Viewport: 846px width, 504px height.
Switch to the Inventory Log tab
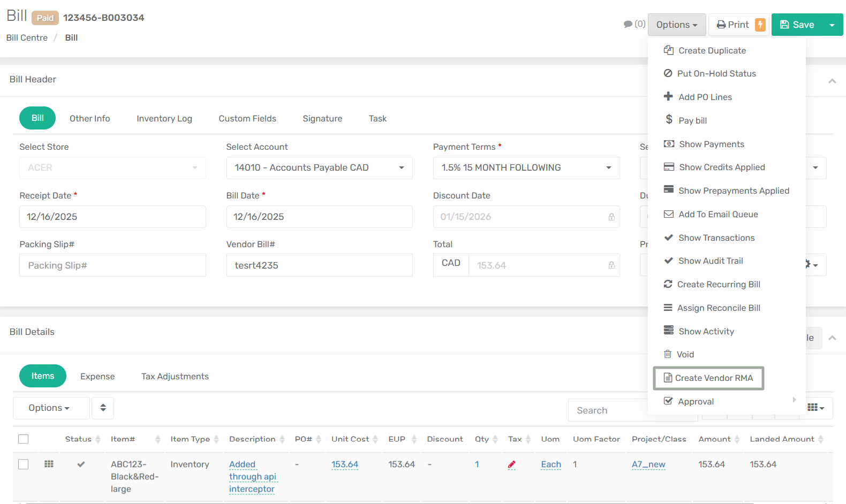pyautogui.click(x=164, y=119)
